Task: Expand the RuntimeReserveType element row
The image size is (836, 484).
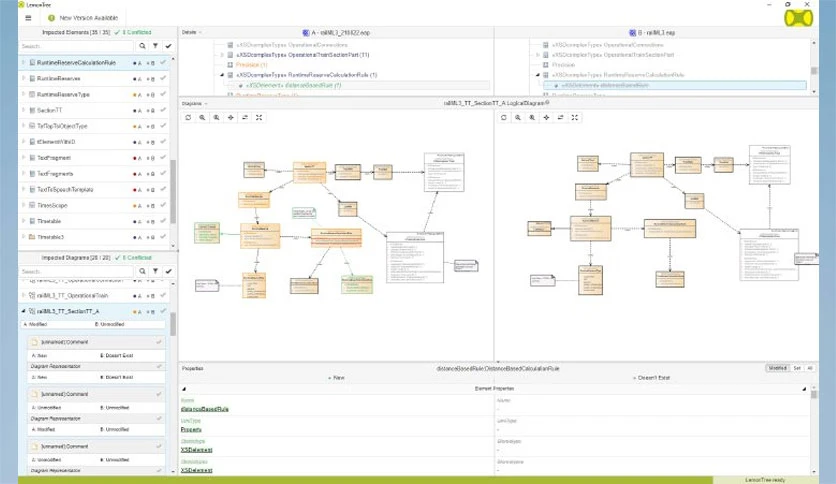Action: point(23,94)
